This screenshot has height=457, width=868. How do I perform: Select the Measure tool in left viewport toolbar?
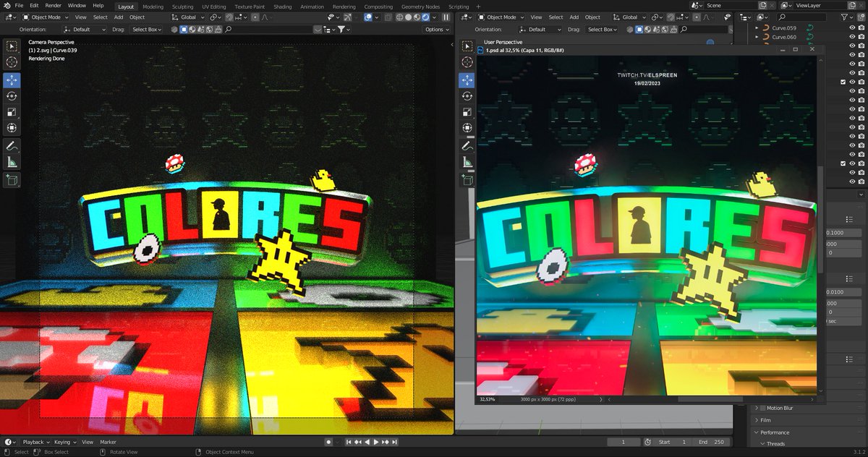[x=12, y=162]
